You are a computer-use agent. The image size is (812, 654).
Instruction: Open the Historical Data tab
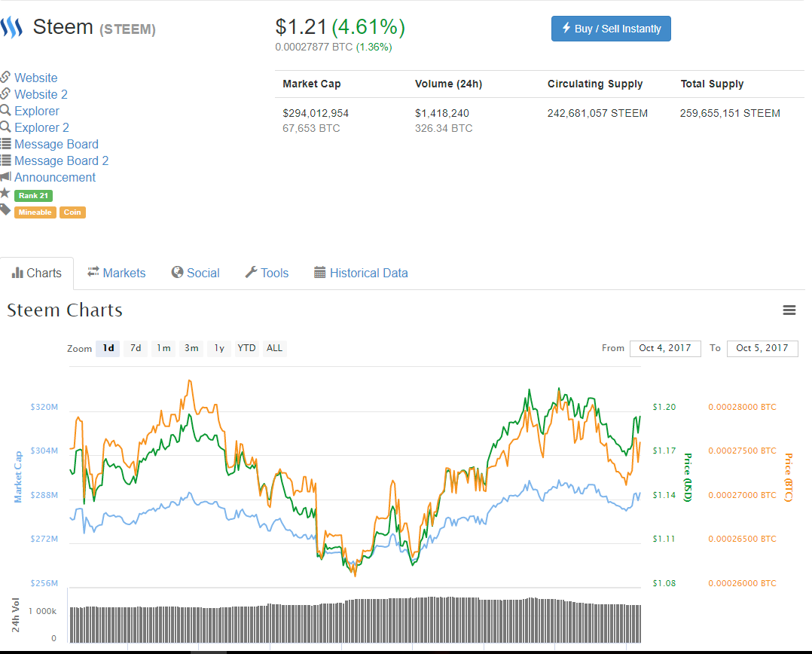pyautogui.click(x=361, y=273)
